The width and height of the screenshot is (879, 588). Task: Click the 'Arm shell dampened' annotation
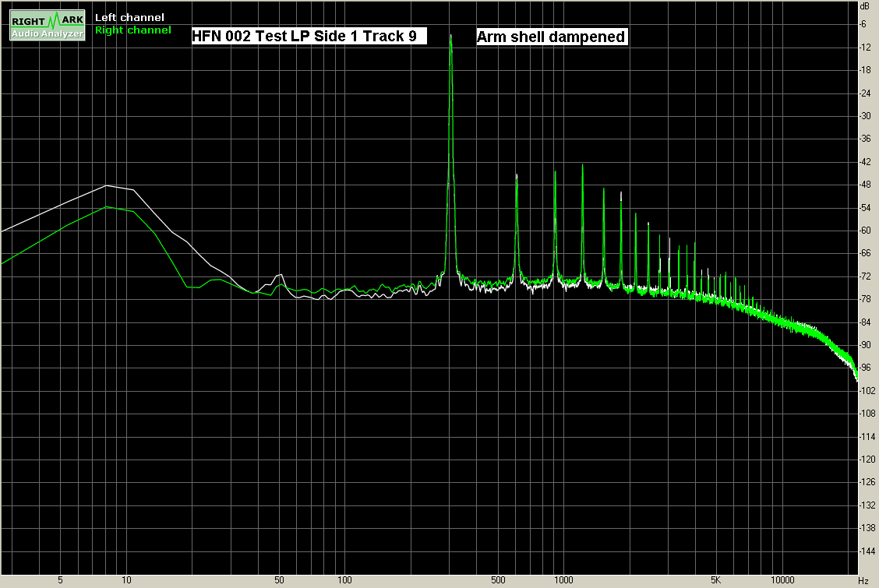[552, 37]
